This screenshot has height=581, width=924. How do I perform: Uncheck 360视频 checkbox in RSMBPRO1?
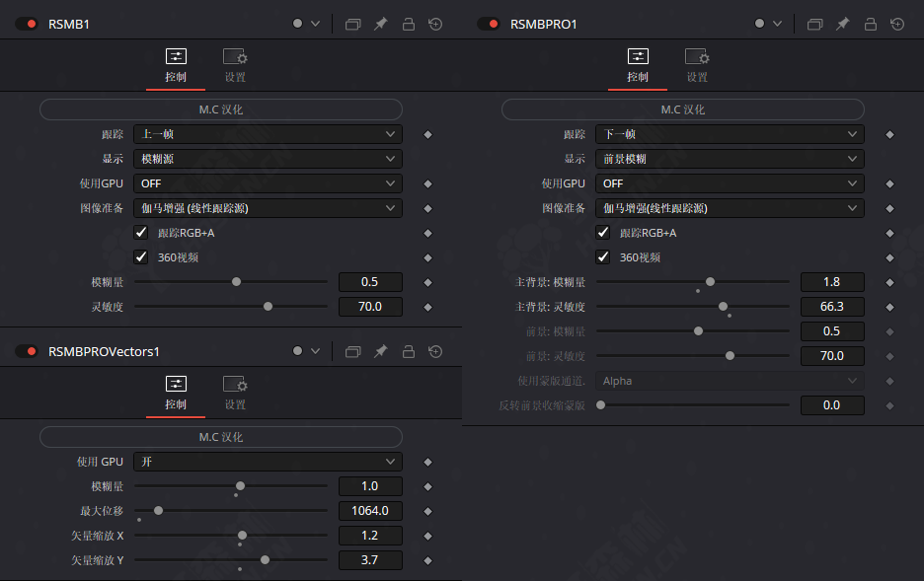[603, 257]
